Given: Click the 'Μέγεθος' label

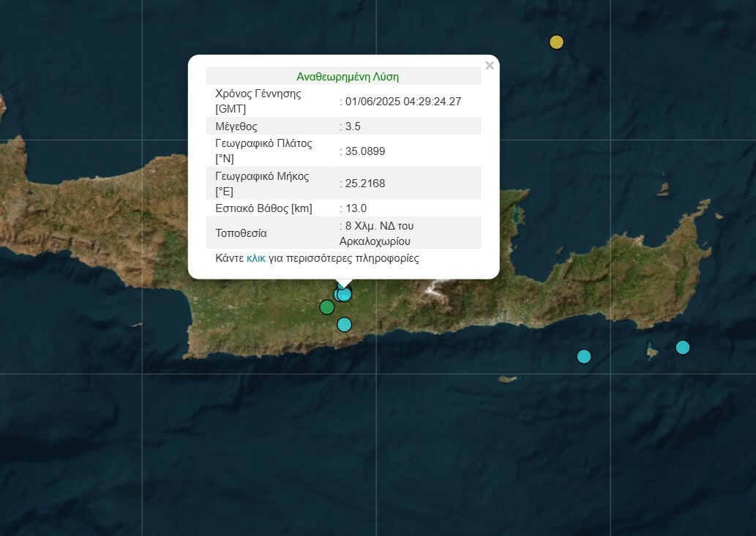Looking at the screenshot, I should point(236,127).
